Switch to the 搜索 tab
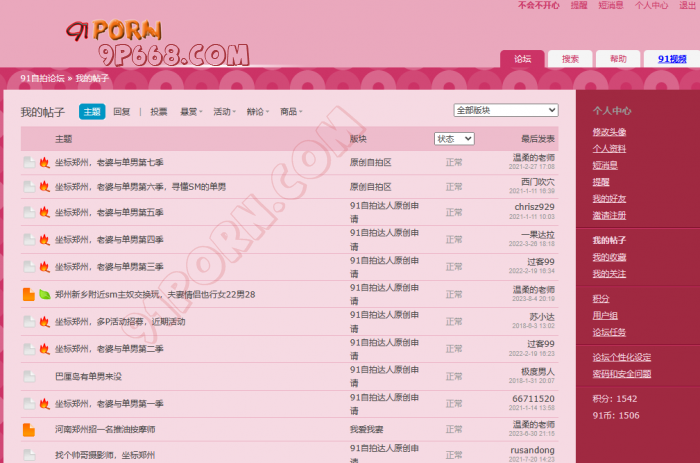This screenshot has width=700, height=463. pos(570,59)
